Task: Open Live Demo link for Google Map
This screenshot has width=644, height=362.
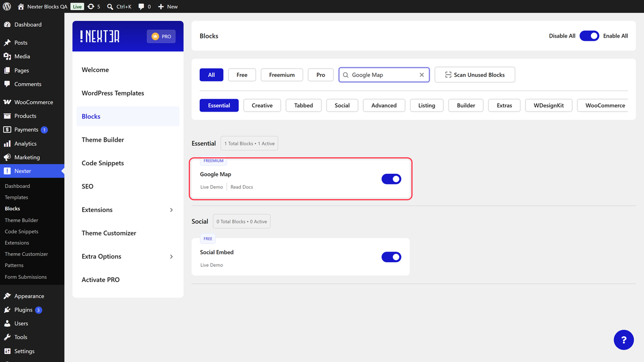Action: click(x=211, y=187)
